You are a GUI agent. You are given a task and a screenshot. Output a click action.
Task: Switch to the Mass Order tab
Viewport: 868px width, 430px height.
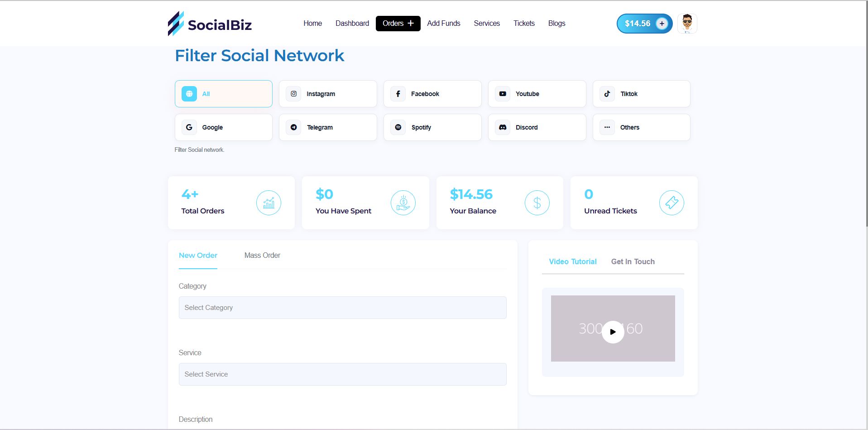(x=262, y=256)
